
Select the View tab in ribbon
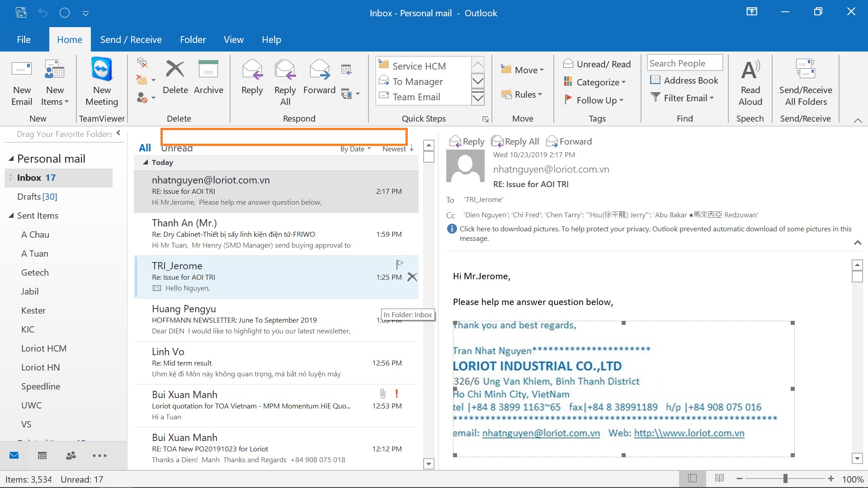[232, 39]
